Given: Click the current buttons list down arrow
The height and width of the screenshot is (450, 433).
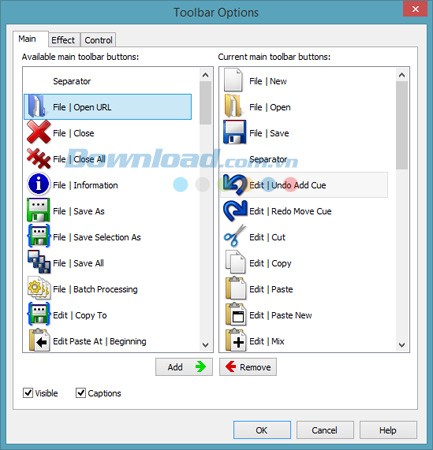Looking at the screenshot, I should (x=402, y=345).
